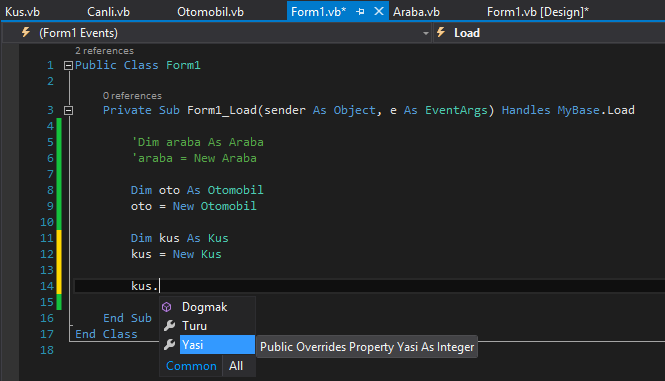Place cursor in comment 'Dim araba As Araba

click(x=197, y=142)
